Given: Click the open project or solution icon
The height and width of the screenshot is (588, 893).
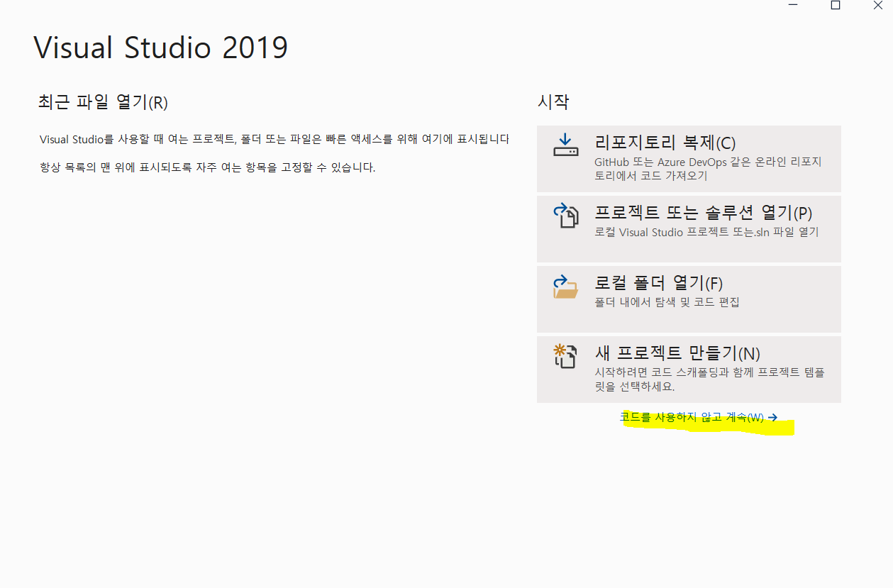Looking at the screenshot, I should point(566,216).
